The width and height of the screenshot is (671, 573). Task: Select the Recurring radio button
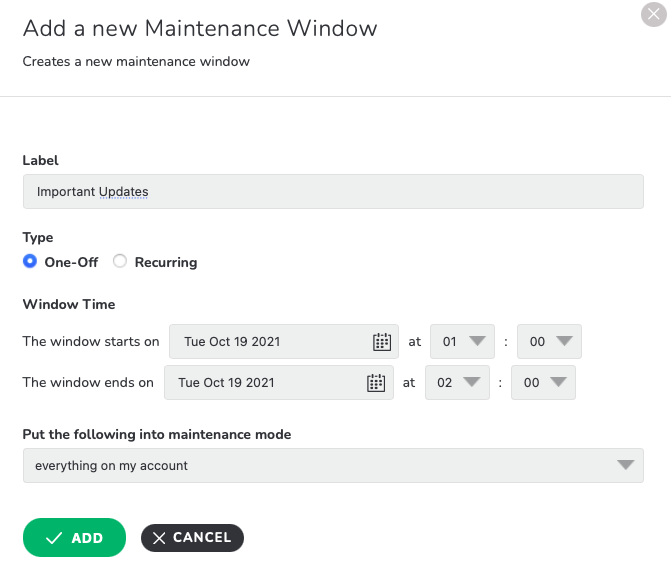click(120, 261)
